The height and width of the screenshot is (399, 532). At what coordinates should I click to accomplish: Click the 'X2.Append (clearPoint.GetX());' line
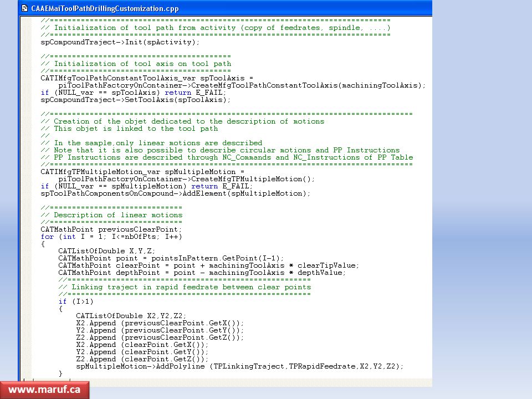142,345
